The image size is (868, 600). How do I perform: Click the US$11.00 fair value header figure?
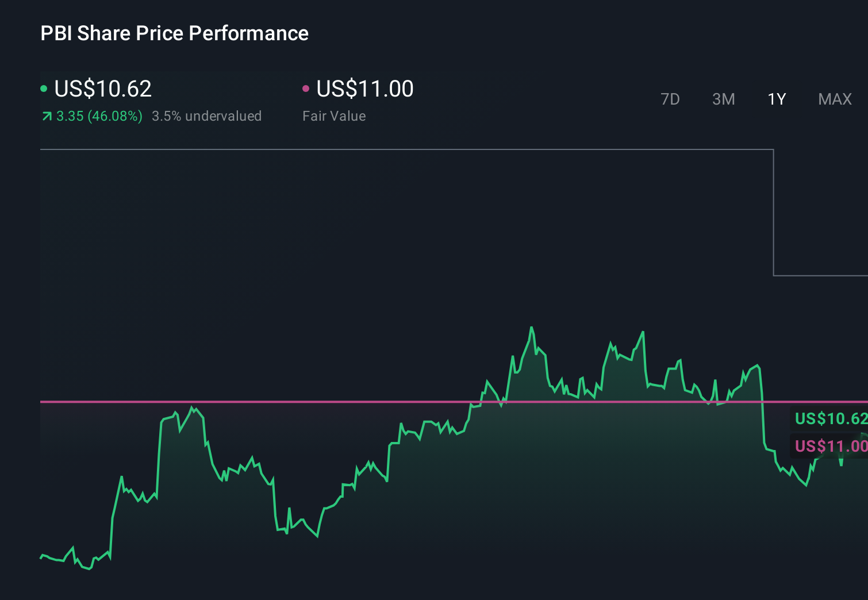365,89
